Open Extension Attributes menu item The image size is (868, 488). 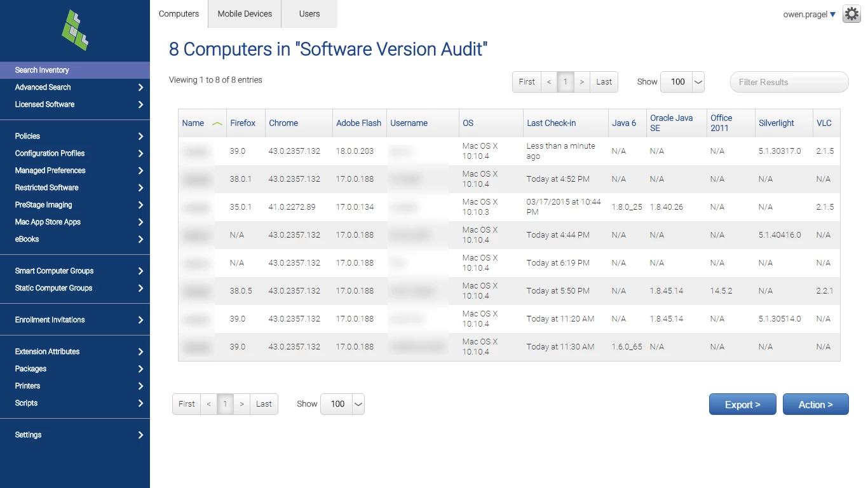pos(75,351)
